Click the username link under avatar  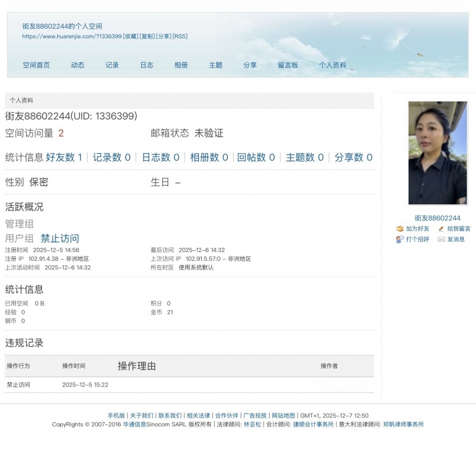pos(437,218)
